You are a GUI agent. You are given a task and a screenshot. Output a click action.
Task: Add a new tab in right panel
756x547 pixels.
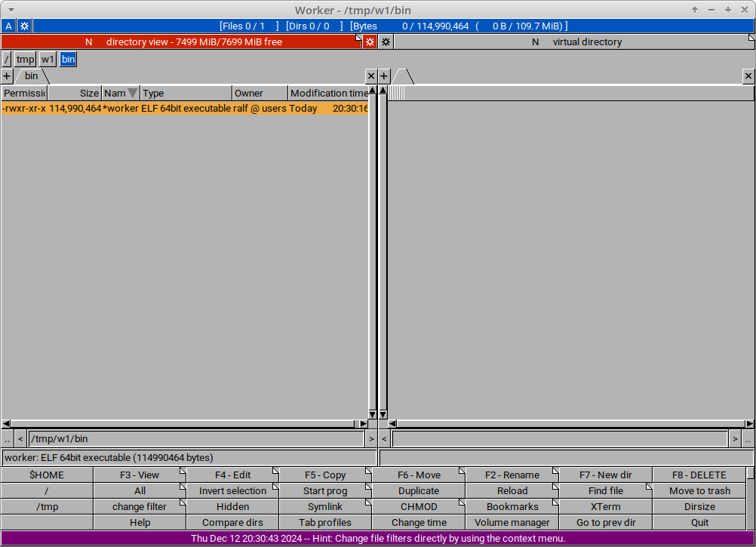(384, 76)
